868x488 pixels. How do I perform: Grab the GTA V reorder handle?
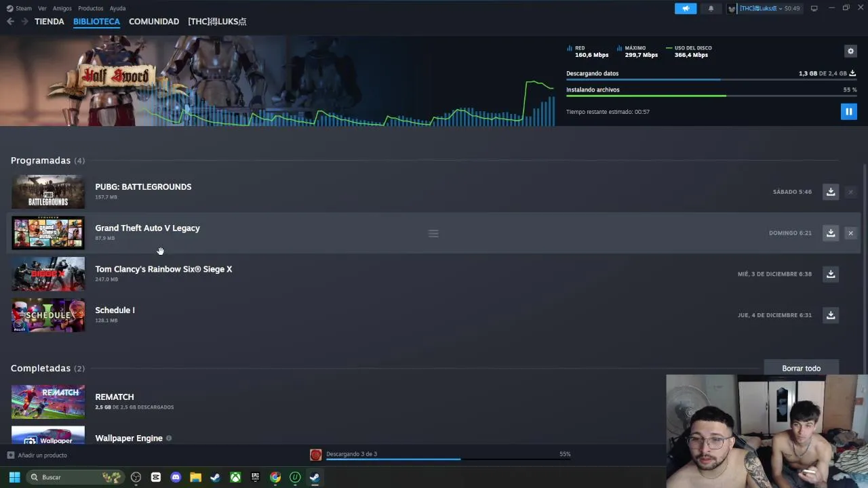coord(433,233)
